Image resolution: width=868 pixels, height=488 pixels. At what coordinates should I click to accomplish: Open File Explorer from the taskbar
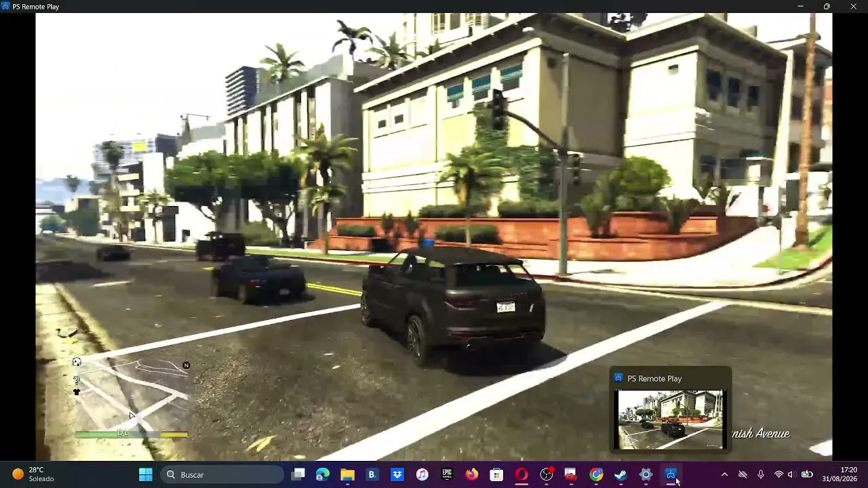pyautogui.click(x=347, y=474)
